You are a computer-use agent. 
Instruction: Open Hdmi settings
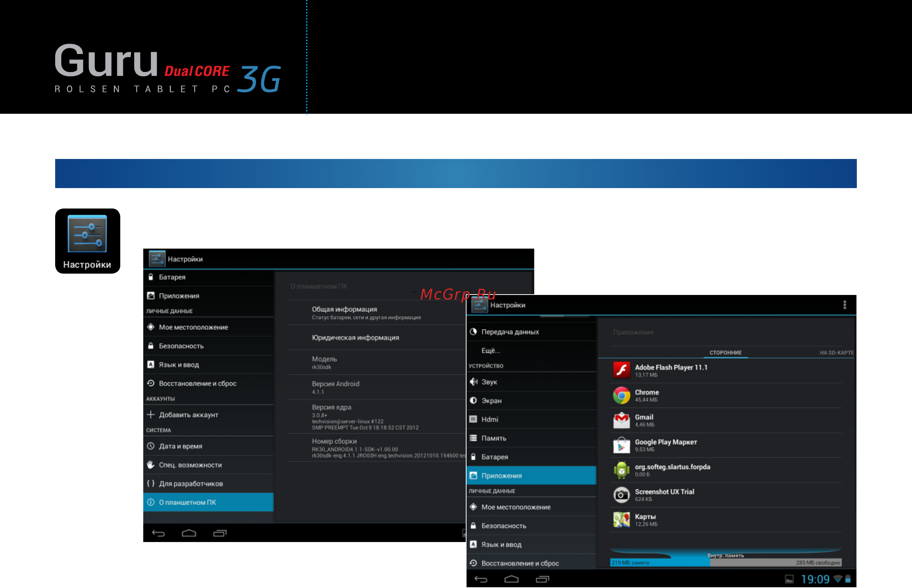tap(531, 419)
